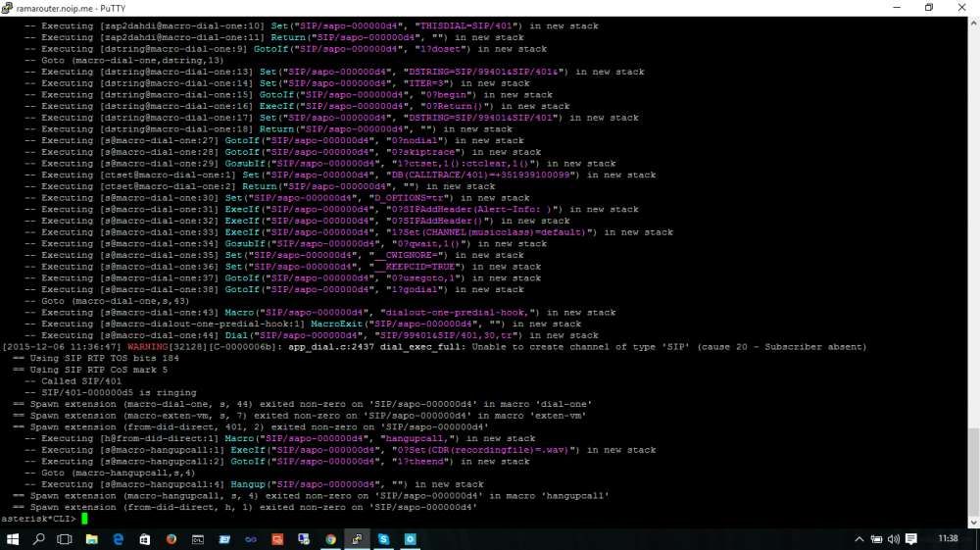Open the light-blue square app after Skype
This screenshot has width=980, height=550.
[410, 539]
